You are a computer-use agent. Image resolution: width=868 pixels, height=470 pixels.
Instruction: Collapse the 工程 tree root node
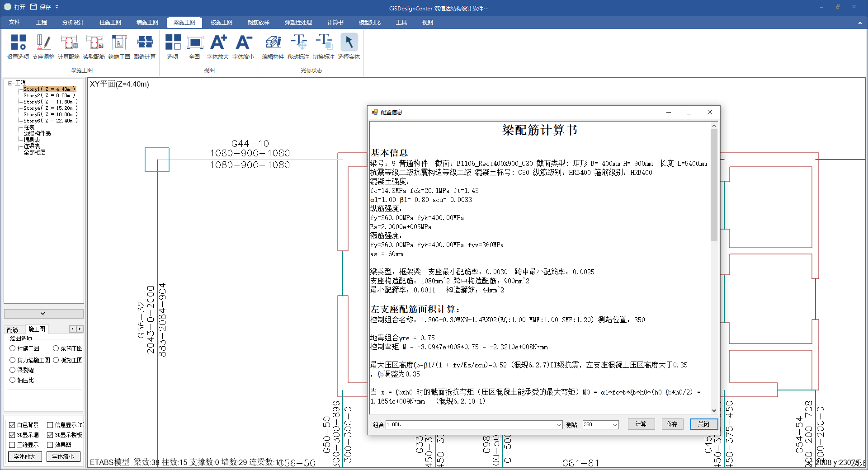point(10,83)
